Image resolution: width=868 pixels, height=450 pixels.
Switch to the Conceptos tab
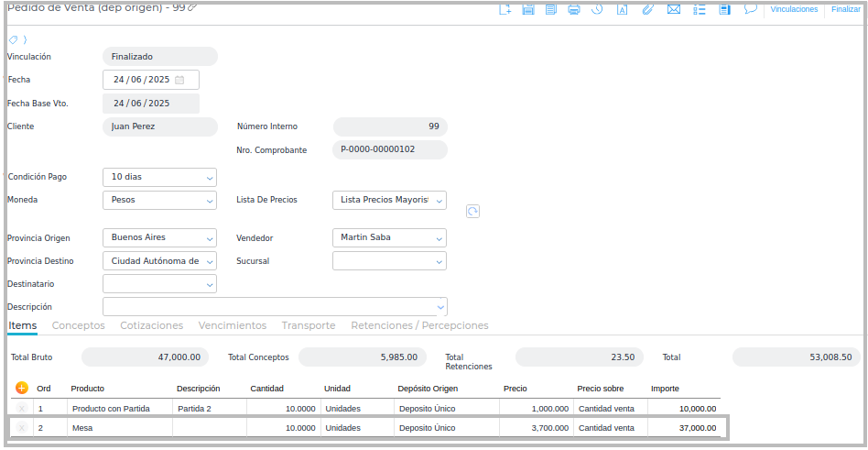[x=78, y=325]
